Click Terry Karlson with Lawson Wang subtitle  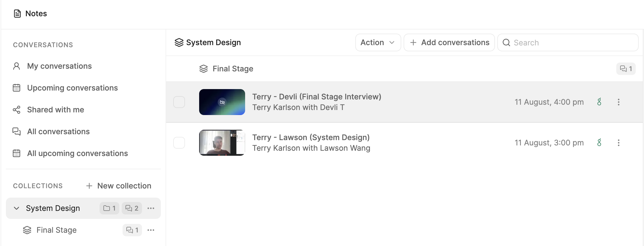pos(311,148)
